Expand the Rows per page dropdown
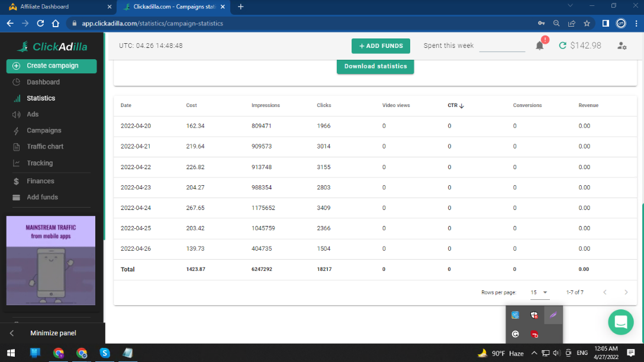Screen dimensions: 644x362 539,292
